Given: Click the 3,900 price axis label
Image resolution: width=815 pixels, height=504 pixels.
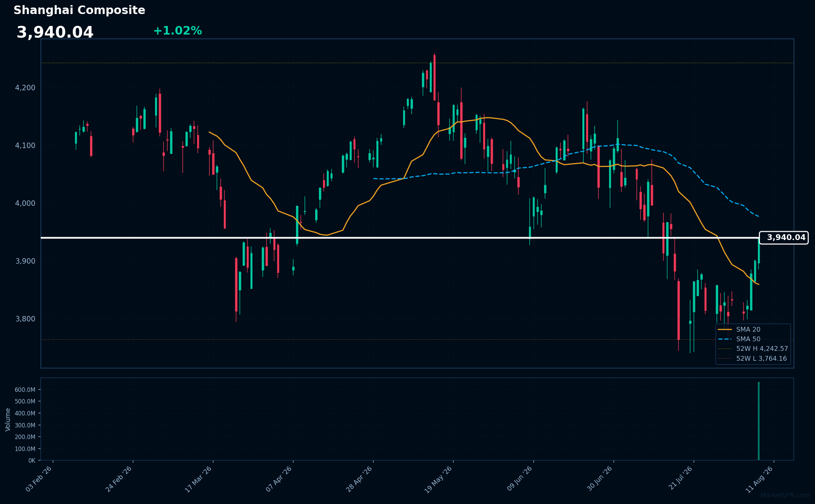Looking at the screenshot, I should click(25, 261).
